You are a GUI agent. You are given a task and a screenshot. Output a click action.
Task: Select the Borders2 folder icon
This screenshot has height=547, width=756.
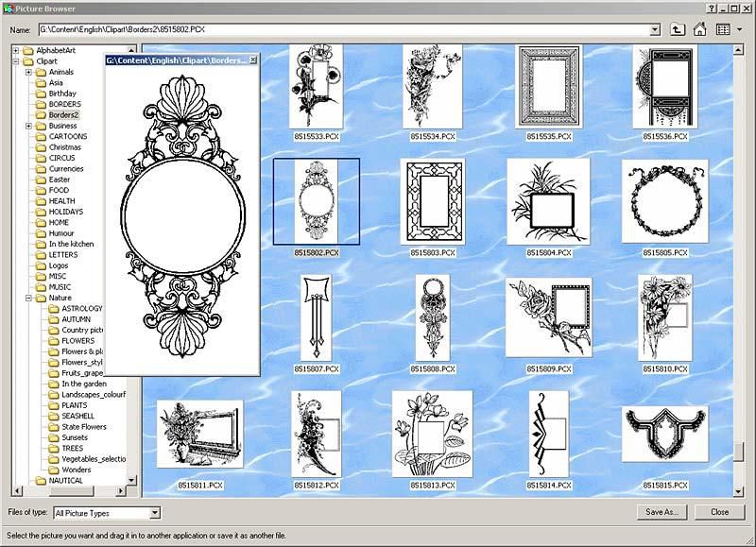click(x=41, y=114)
